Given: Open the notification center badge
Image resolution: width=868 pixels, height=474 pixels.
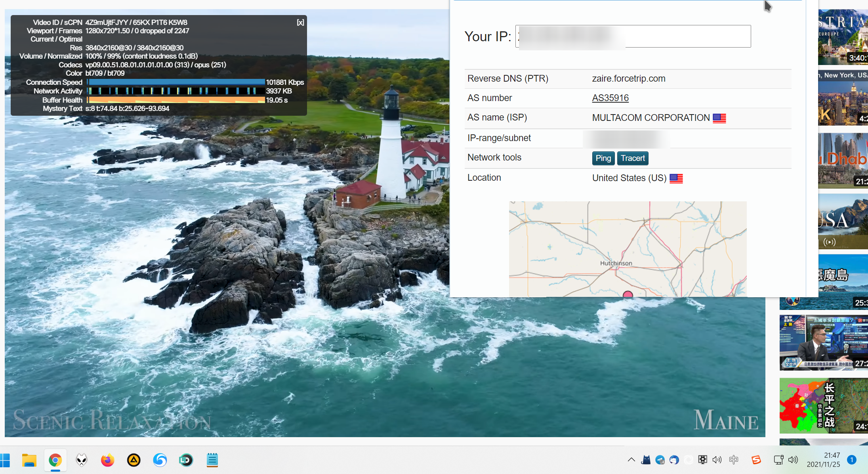Looking at the screenshot, I should (x=852, y=460).
